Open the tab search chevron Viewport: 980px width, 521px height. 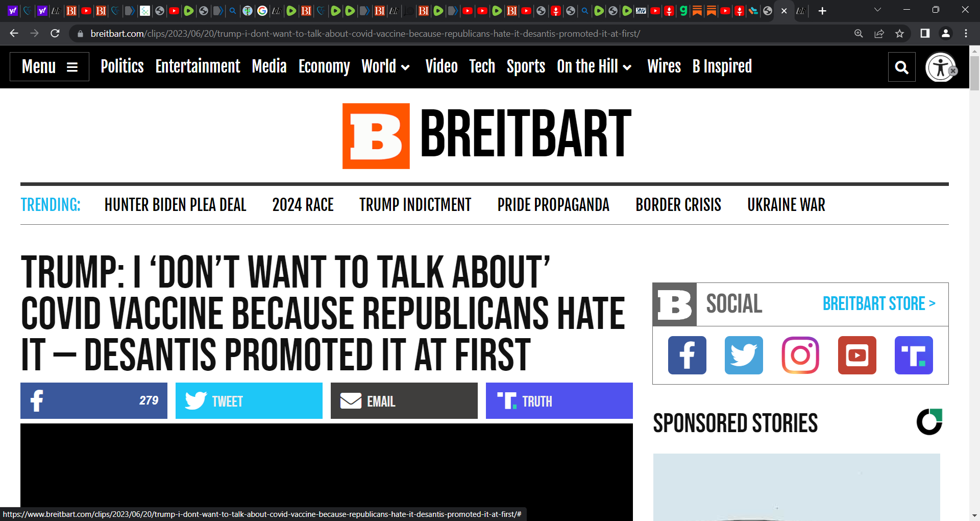point(877,10)
